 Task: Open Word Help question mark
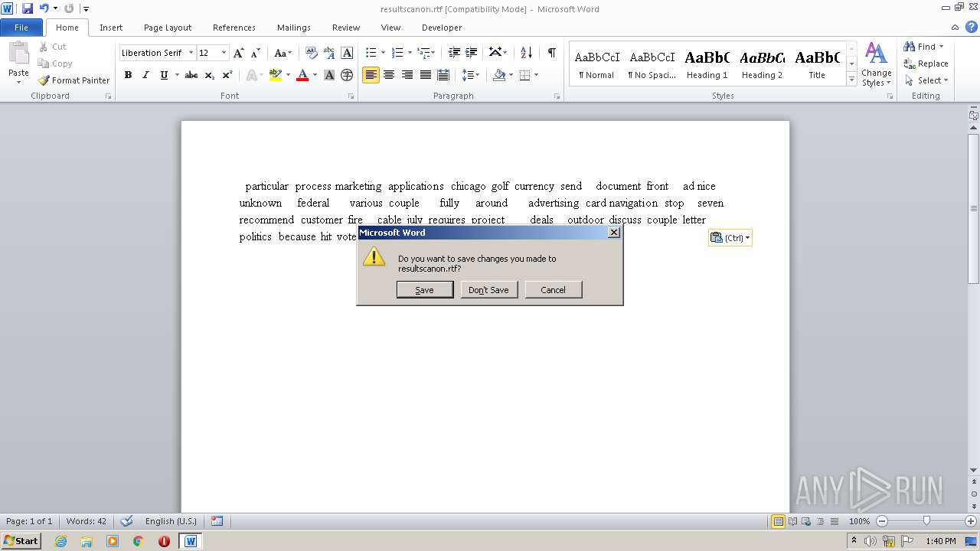click(972, 27)
